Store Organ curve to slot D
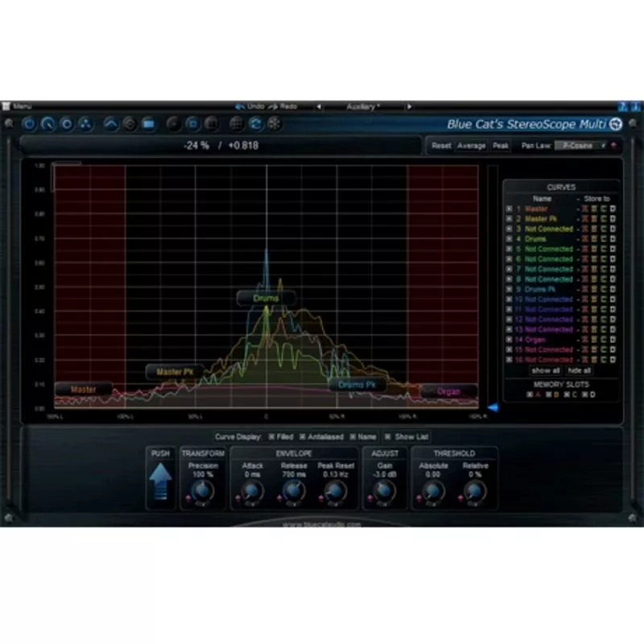 (613, 340)
